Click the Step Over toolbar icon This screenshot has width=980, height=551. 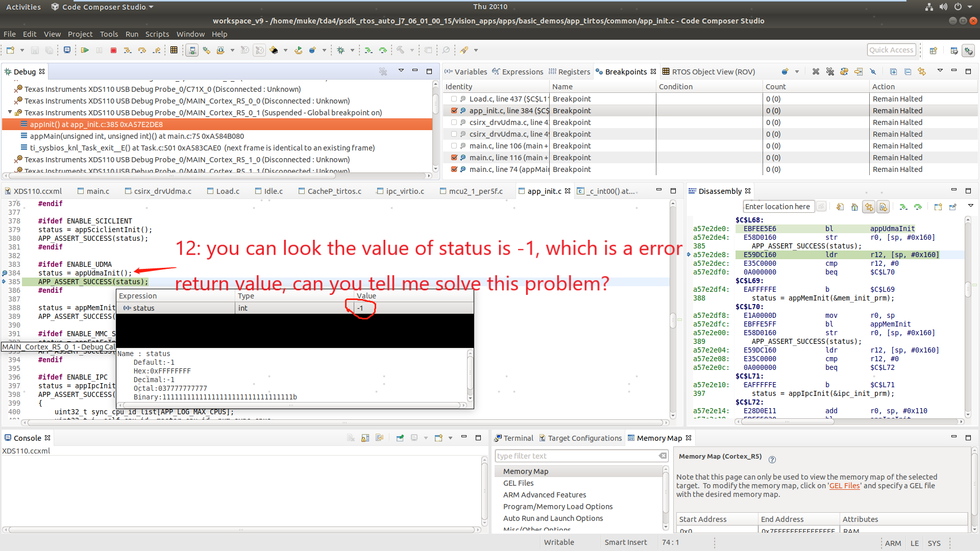(x=142, y=50)
